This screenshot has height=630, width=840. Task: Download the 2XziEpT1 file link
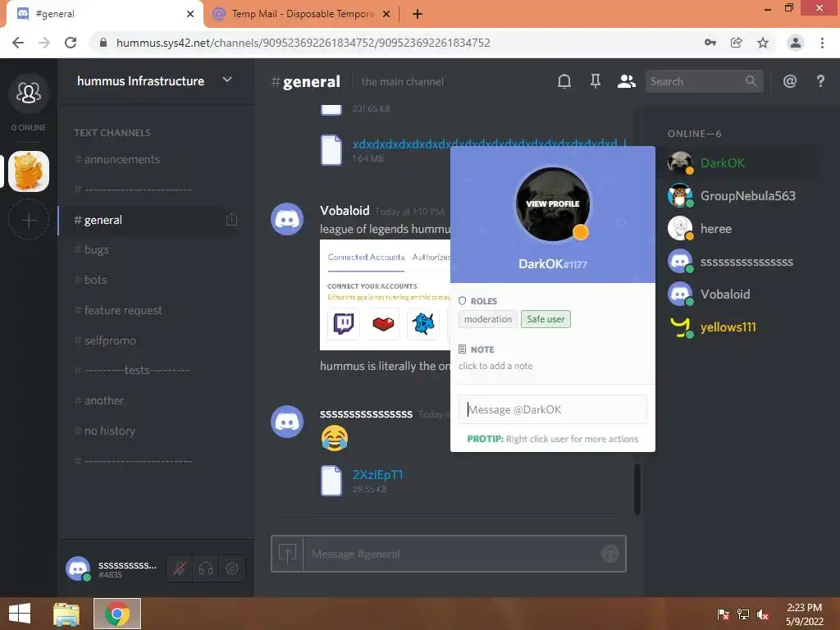point(377,475)
